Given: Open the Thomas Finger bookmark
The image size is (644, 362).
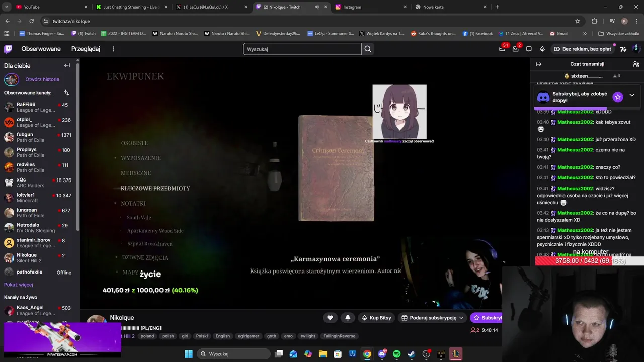Looking at the screenshot, I should tap(42, 34).
